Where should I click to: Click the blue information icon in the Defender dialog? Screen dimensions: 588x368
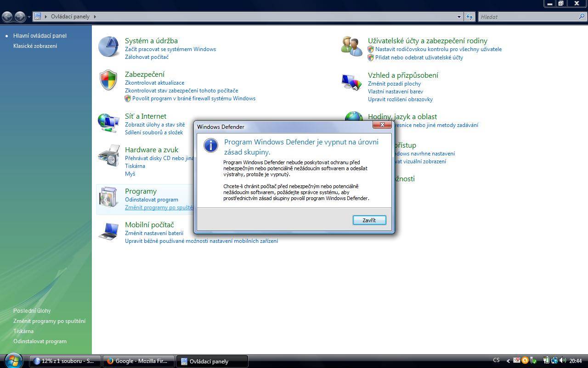(x=210, y=145)
